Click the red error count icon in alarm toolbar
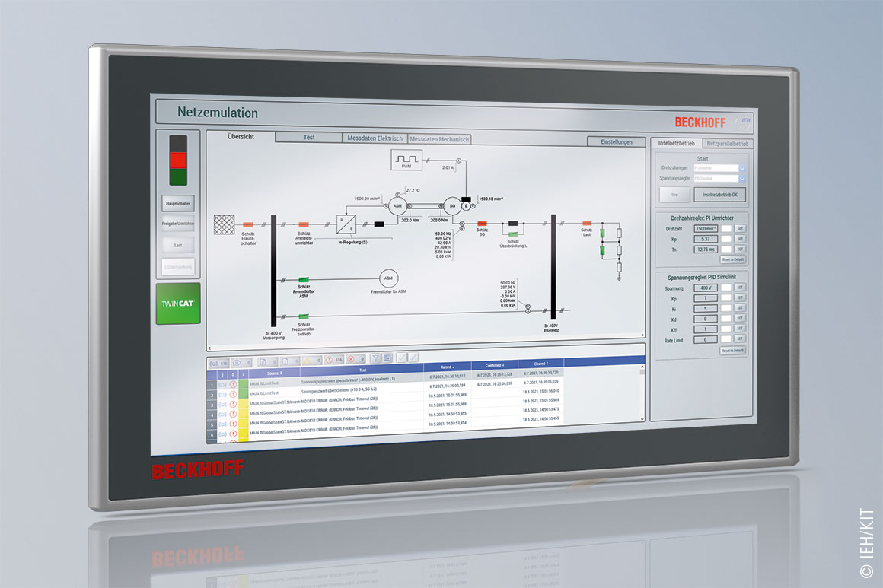883x588 pixels. [x=328, y=360]
